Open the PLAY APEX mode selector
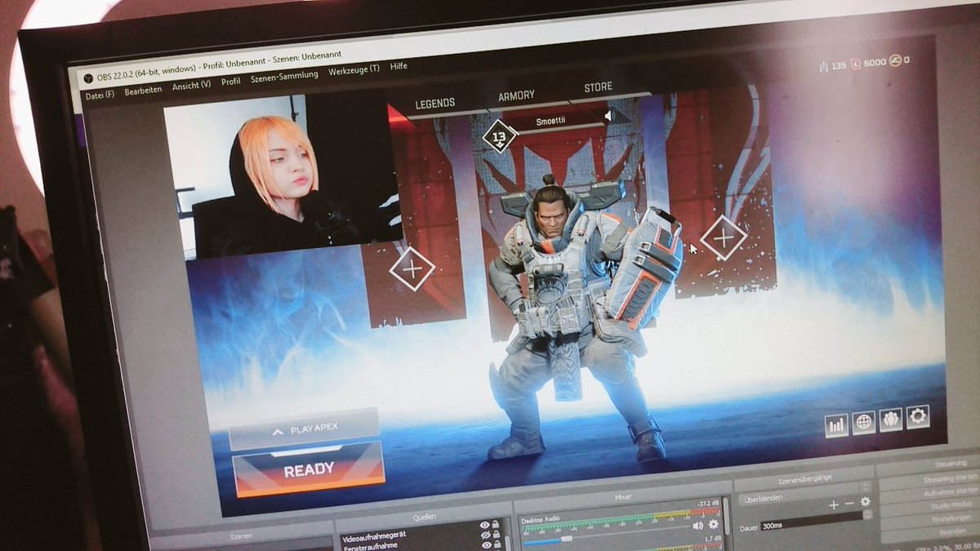The image size is (980, 551). click(304, 429)
